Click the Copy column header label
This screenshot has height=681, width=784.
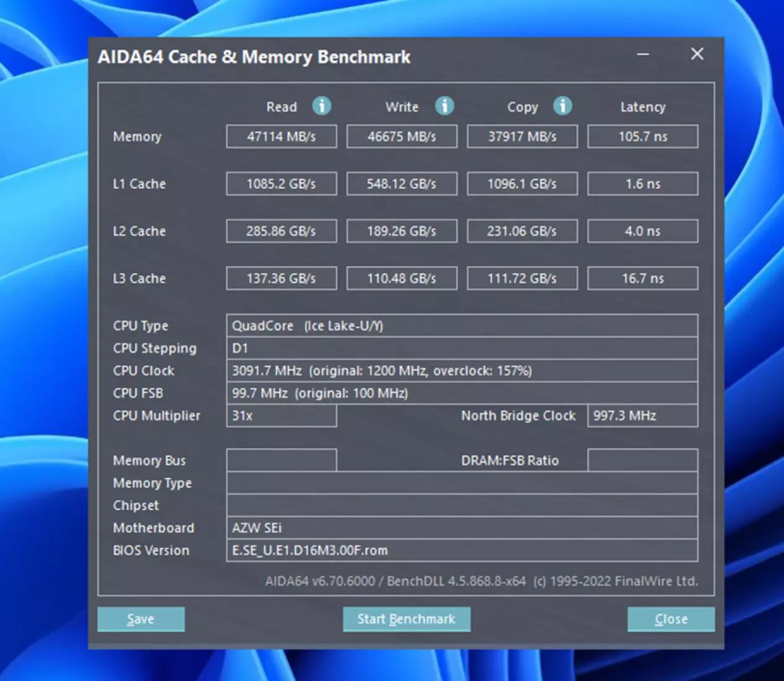point(523,107)
